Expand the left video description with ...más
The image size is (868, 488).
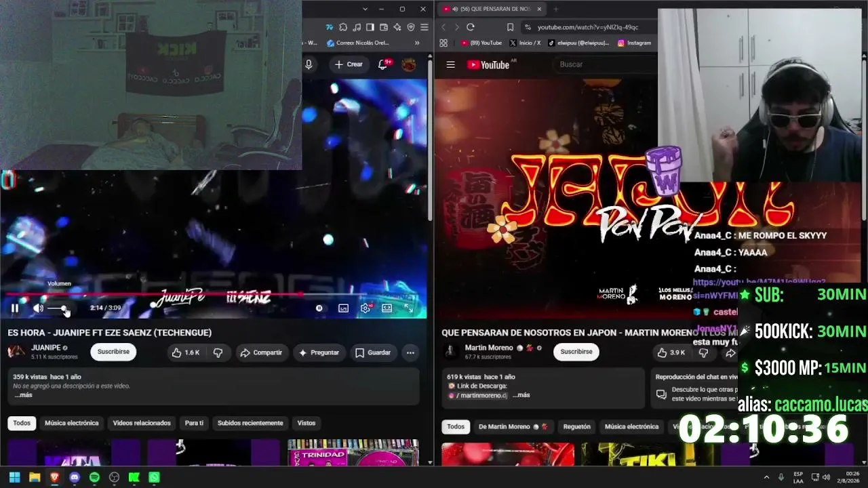[x=24, y=395]
